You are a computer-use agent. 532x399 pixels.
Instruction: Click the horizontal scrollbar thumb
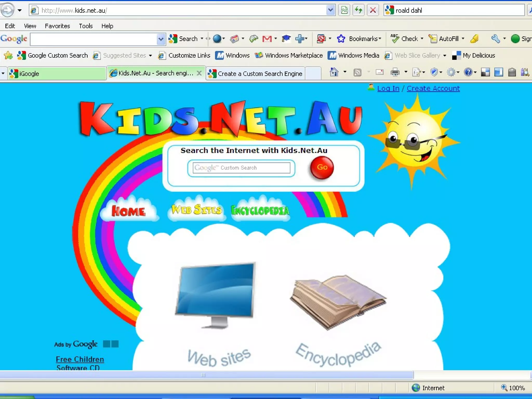[x=203, y=375]
